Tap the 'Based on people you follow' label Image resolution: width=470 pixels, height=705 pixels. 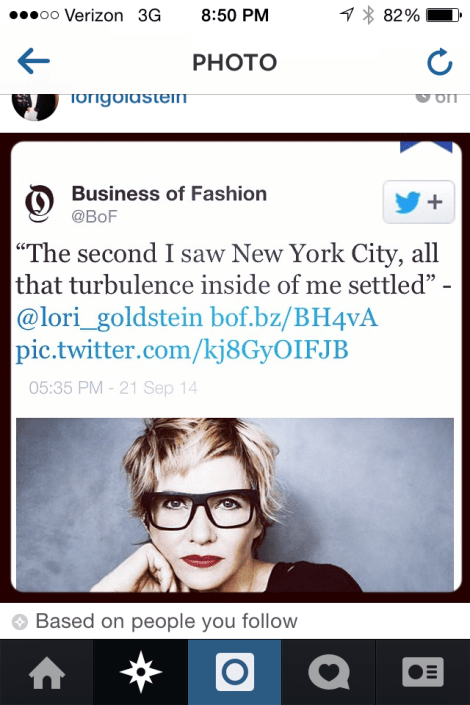point(166,621)
